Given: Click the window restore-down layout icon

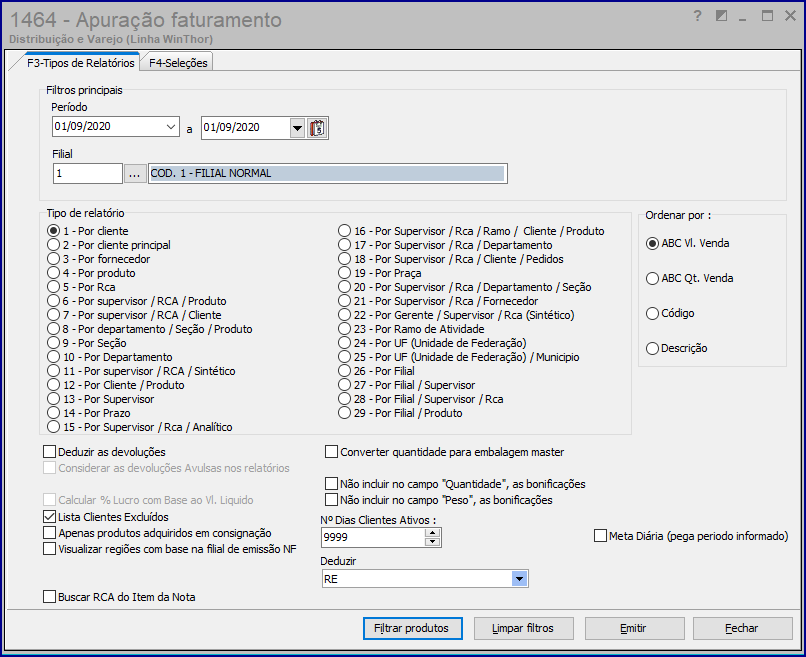Looking at the screenshot, I should tap(721, 16).
